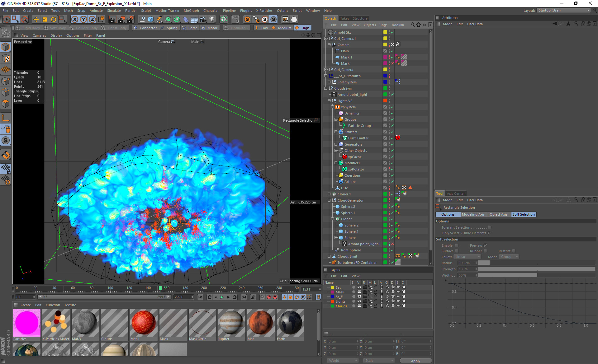Toggle Tolerant Selection checkbox
Screen dimensions: 598x364
coord(489,227)
